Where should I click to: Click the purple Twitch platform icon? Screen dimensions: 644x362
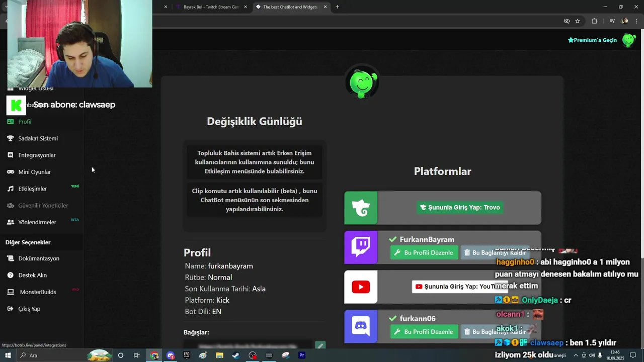coord(361,247)
